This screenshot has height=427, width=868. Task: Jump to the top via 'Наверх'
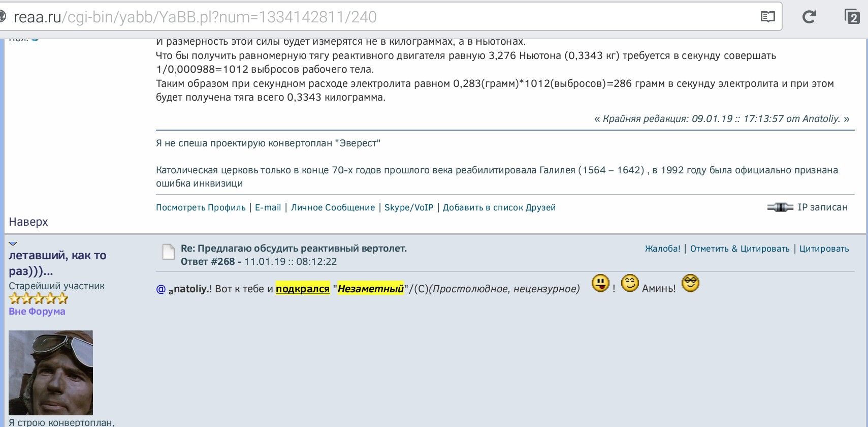28,222
